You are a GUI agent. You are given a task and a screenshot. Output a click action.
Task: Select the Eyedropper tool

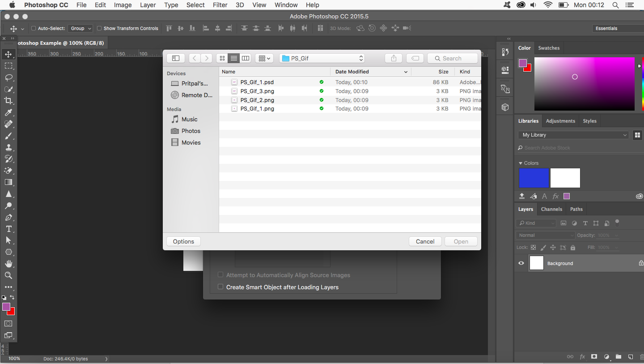(x=8, y=112)
